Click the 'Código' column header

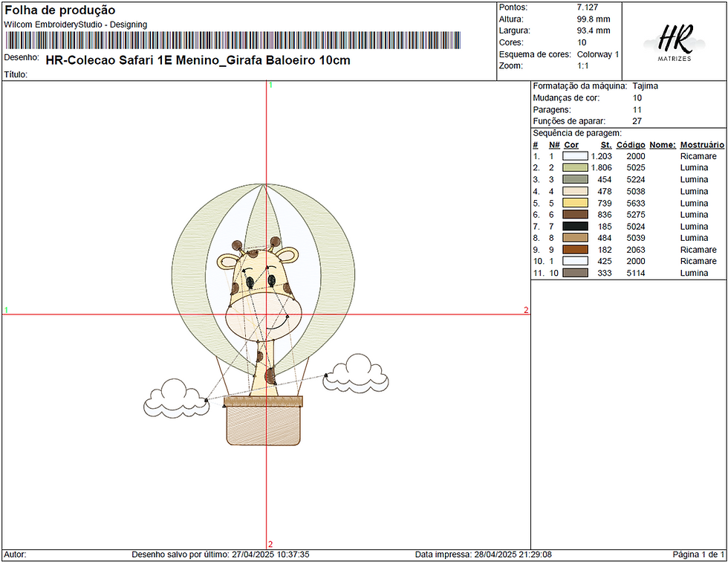[631, 145]
